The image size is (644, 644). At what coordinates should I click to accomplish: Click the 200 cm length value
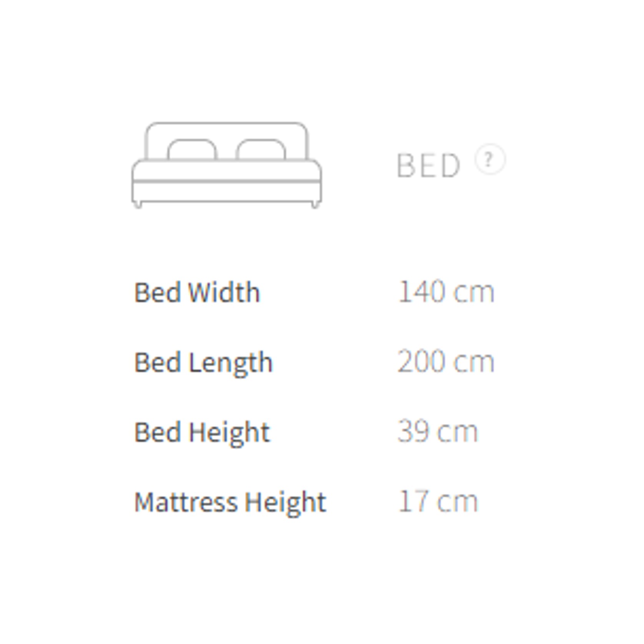(x=446, y=362)
